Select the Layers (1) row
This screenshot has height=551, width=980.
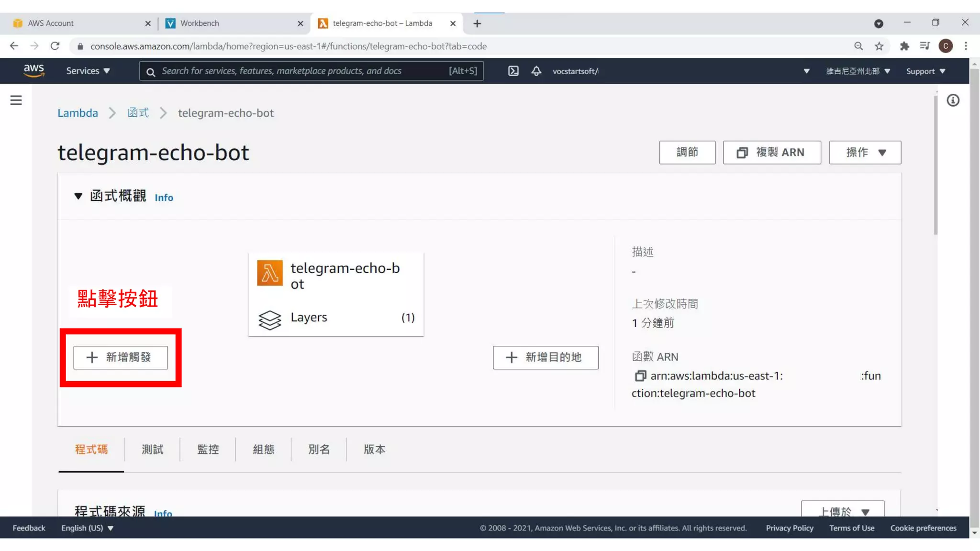(336, 318)
